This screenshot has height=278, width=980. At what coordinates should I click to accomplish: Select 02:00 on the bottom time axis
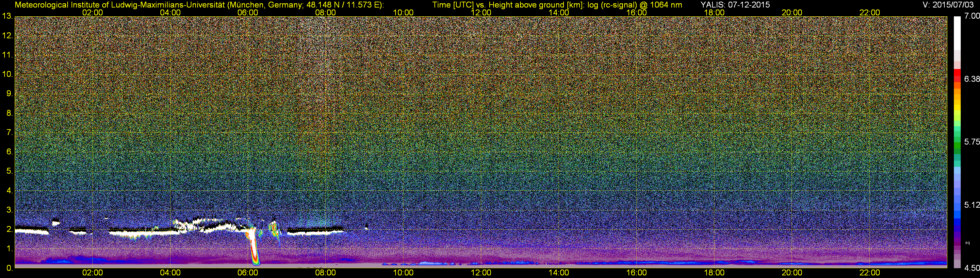point(92,273)
